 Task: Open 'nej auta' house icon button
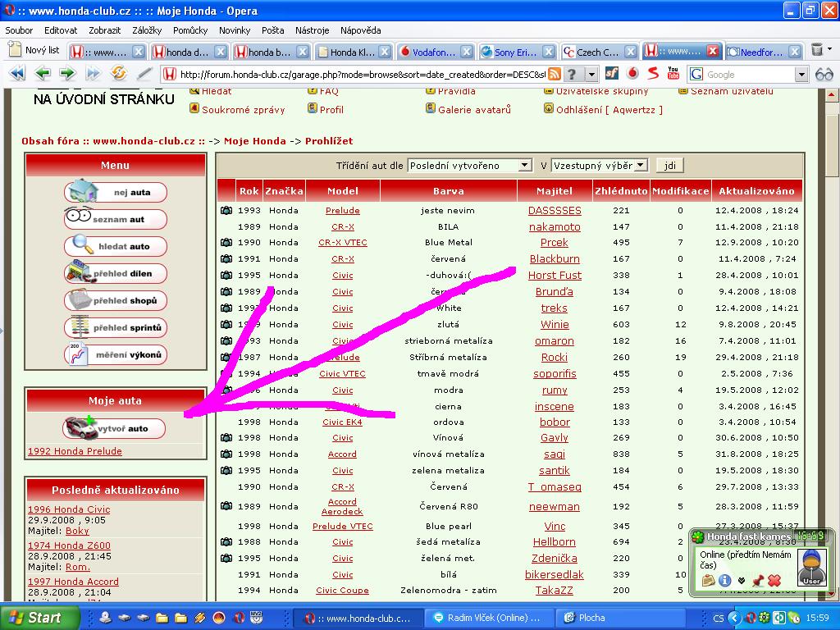pos(115,192)
